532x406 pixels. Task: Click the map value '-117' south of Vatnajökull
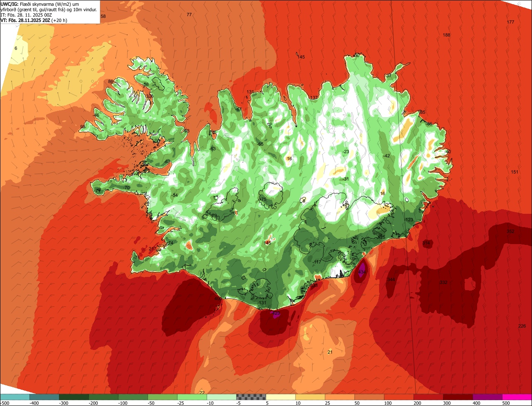317,262
